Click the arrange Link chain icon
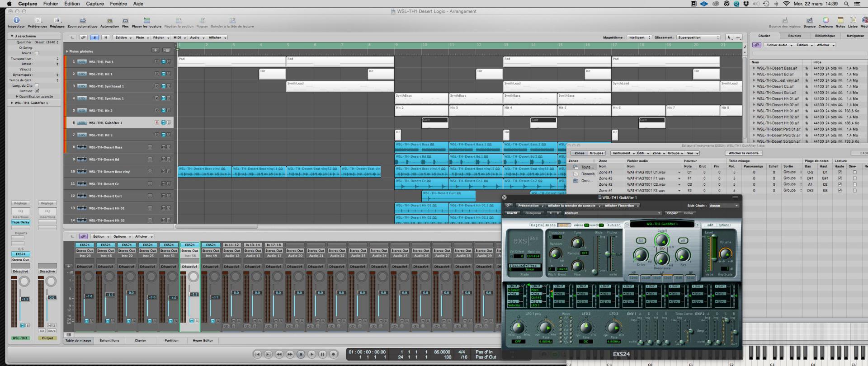Viewport: 868px width, 366px height. [x=83, y=38]
